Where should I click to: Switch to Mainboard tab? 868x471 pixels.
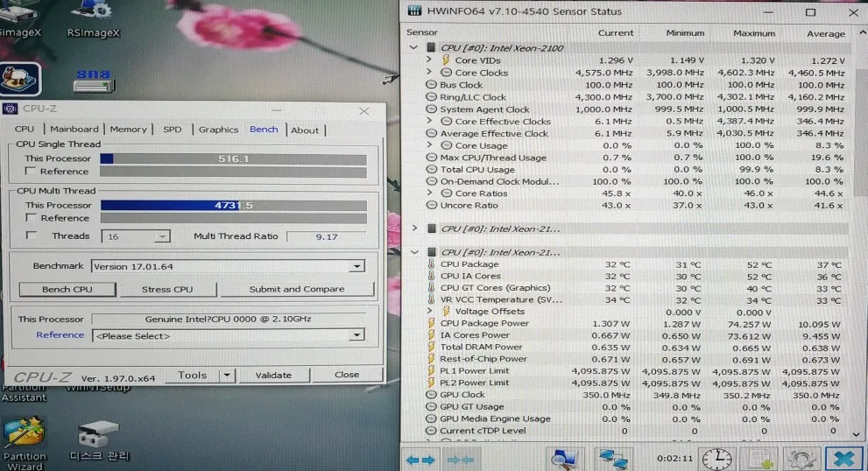tap(74, 129)
